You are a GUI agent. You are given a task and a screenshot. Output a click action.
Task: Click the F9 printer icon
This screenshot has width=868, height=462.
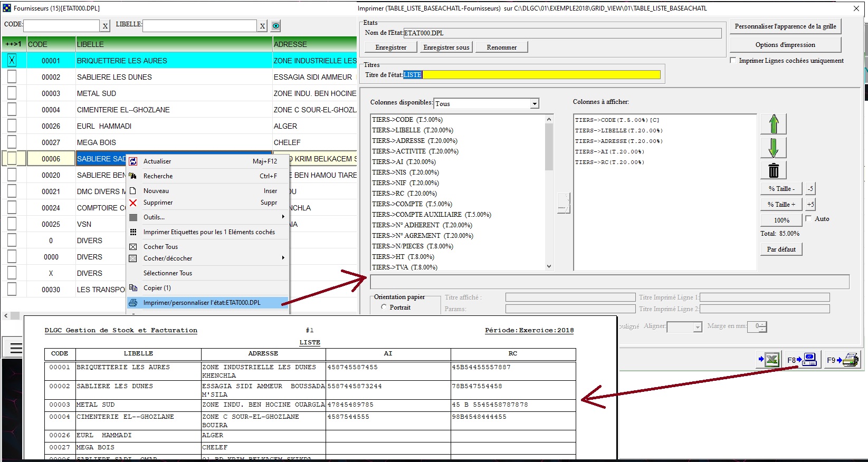pos(842,360)
